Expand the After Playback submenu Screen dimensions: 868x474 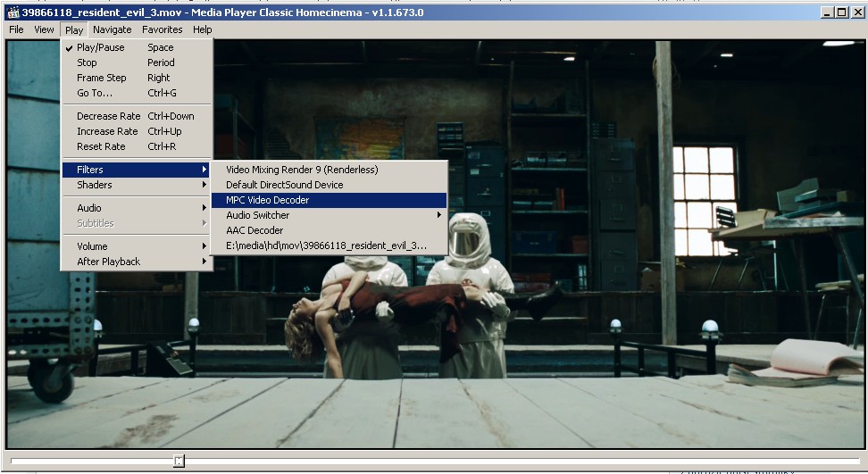137,262
